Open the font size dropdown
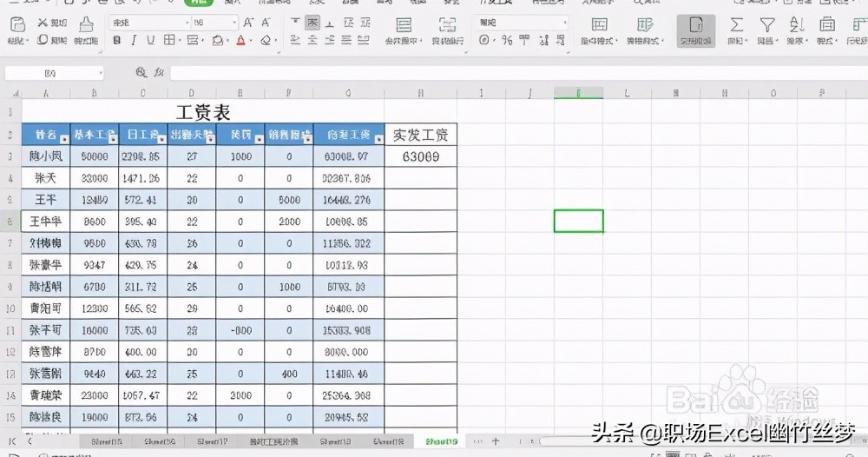This screenshot has width=868, height=457. 234,23
